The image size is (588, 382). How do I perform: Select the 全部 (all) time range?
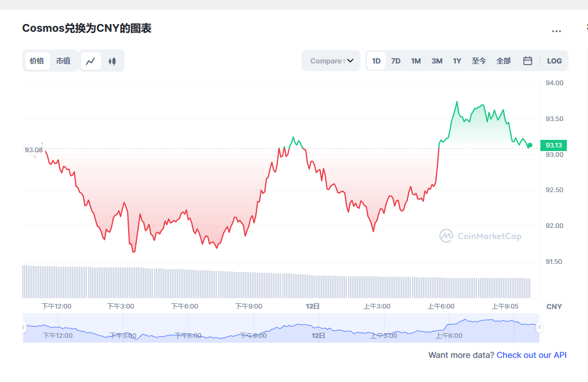coord(503,61)
